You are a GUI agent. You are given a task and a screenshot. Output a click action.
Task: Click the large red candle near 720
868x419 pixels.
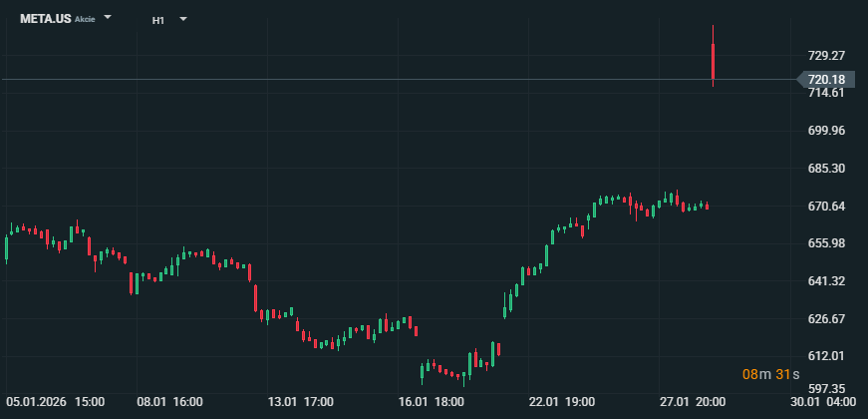(714, 60)
